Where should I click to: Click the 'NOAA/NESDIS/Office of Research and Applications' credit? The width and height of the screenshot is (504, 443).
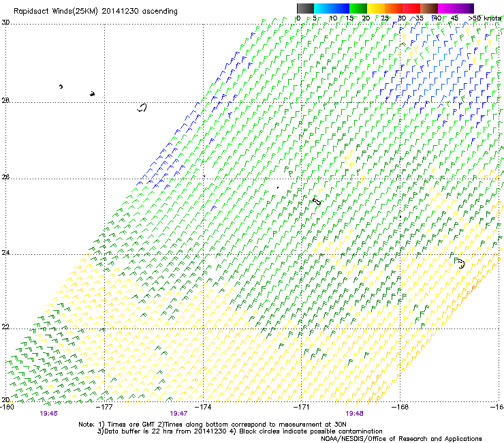[401, 439]
